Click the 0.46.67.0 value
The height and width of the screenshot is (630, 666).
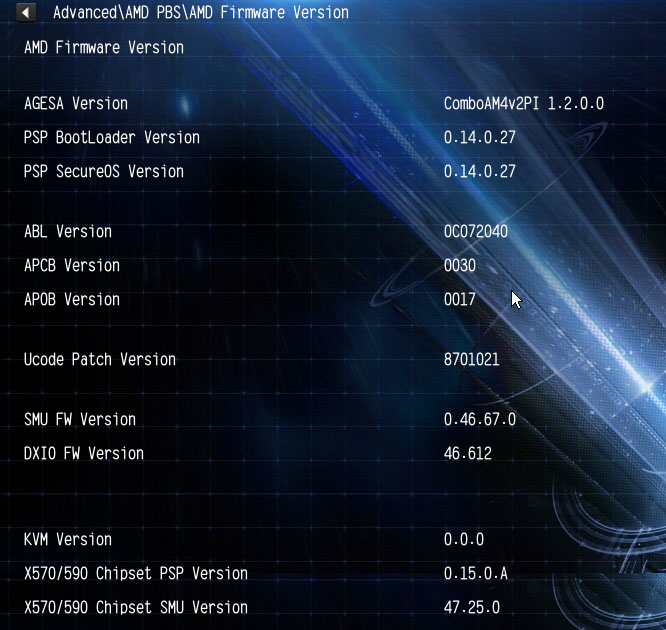coord(480,420)
